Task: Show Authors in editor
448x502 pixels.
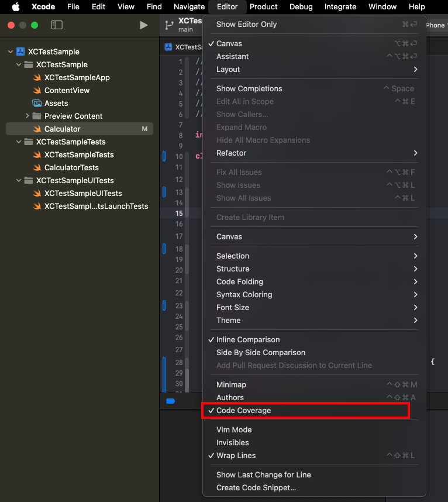Action: [314, 397]
